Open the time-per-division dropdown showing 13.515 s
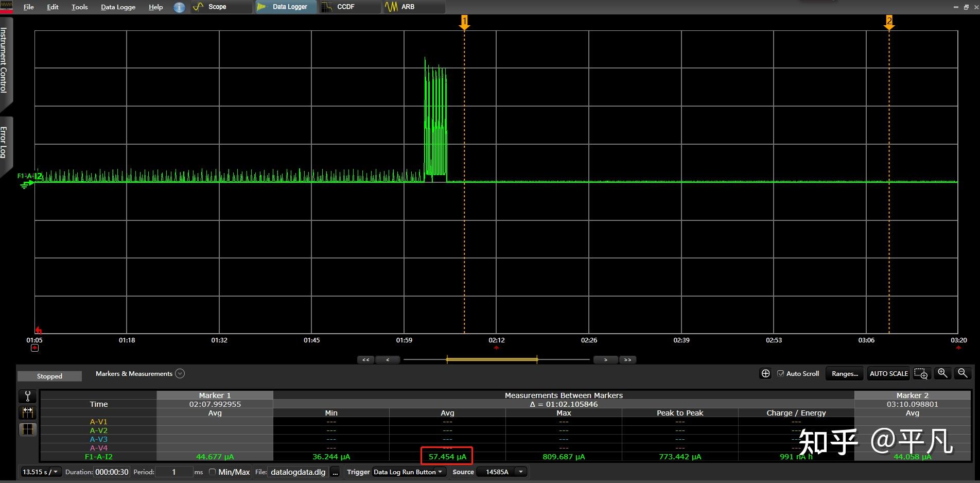 [56, 472]
